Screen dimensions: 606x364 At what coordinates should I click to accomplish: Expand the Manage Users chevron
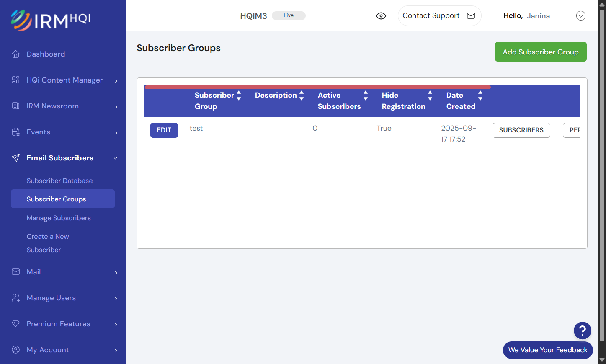[x=116, y=299]
